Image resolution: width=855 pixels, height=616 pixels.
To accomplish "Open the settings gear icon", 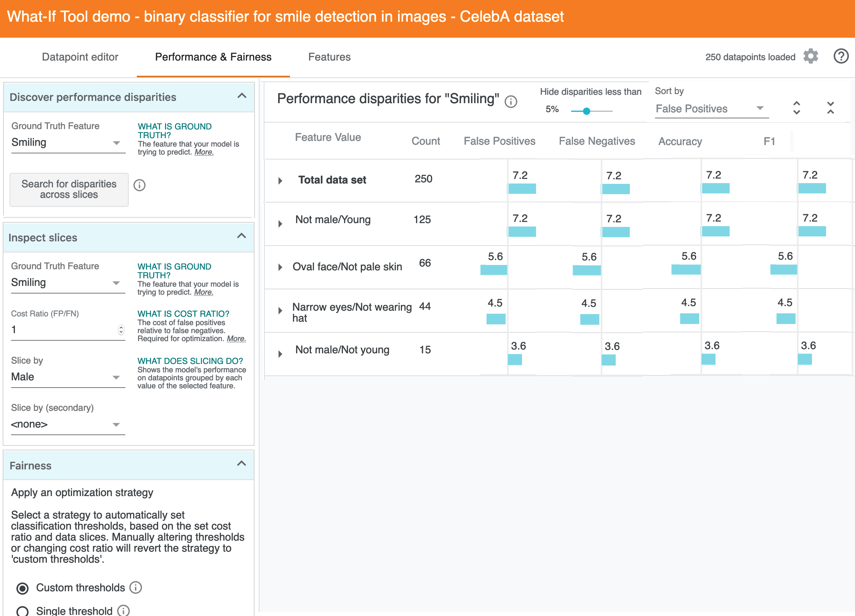I will (810, 56).
